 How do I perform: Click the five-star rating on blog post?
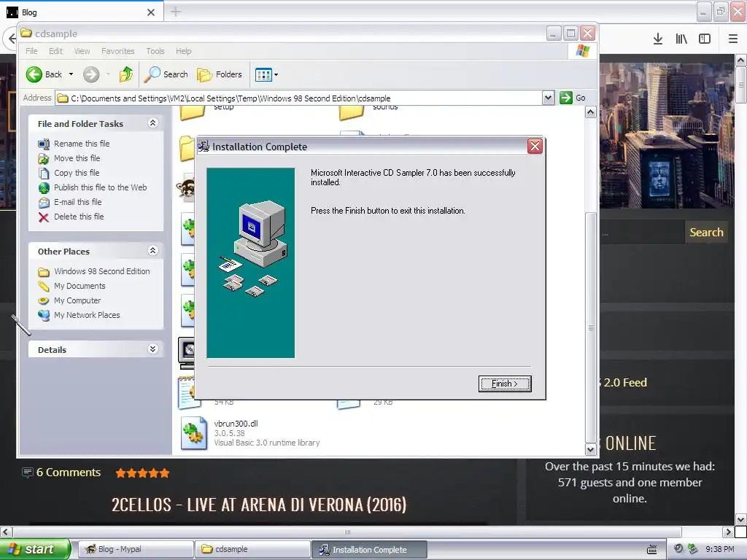[x=142, y=472]
